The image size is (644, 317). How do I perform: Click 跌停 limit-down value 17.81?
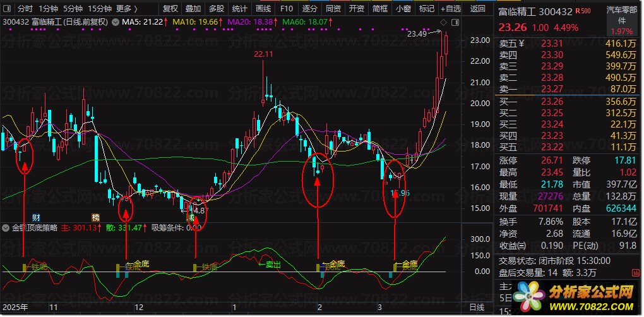coord(624,160)
